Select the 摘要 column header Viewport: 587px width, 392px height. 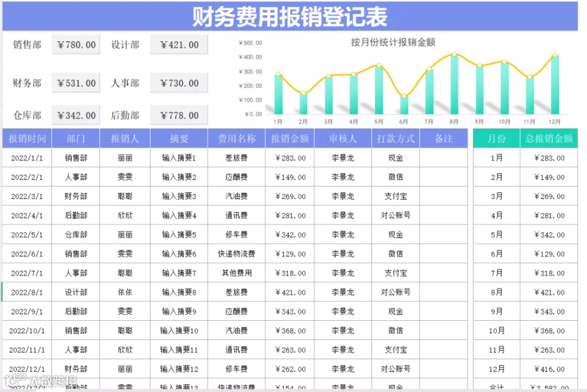pos(179,138)
